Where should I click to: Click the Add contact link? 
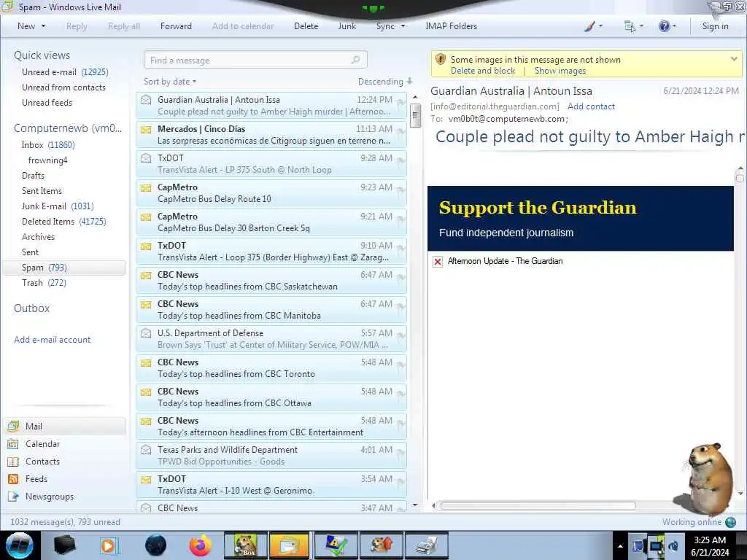click(x=591, y=106)
